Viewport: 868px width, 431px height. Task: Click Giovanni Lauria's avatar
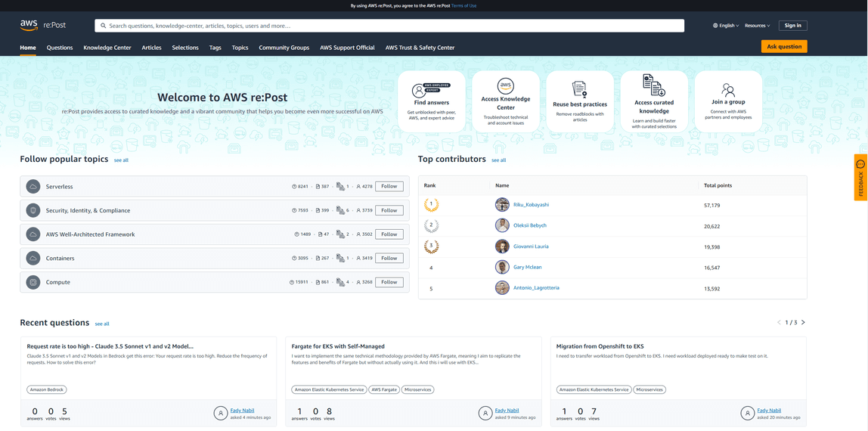[502, 247]
